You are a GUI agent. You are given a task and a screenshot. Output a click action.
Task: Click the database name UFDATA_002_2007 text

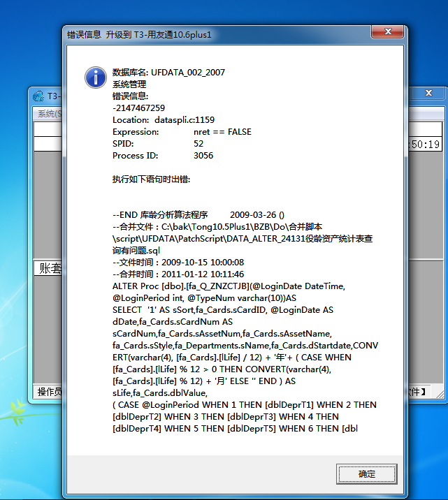tap(188, 73)
